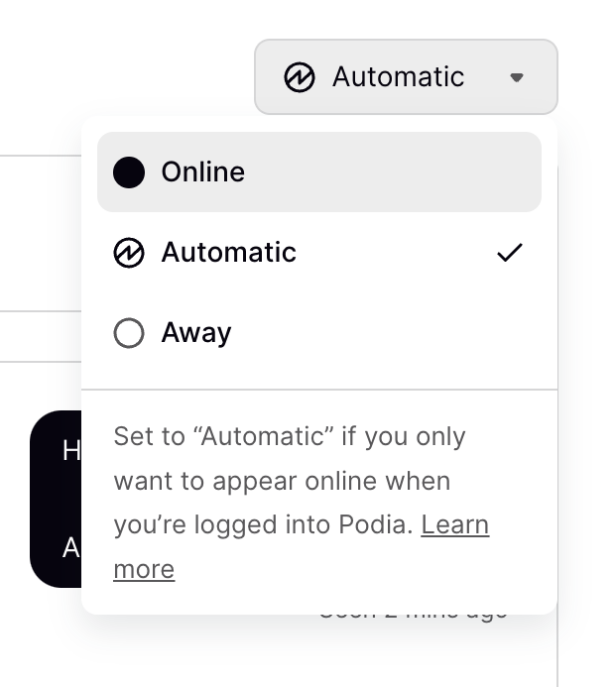
Task: Click the "Automatic" label on the top status button
Action: tap(398, 77)
